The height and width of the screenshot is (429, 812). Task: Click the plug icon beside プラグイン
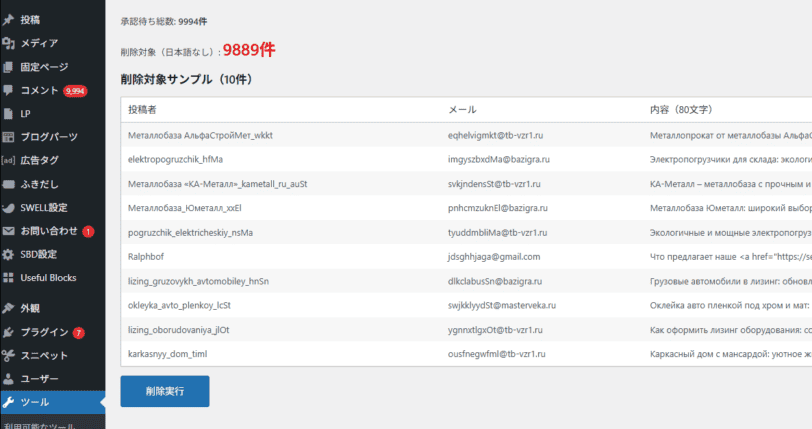[x=9, y=332]
